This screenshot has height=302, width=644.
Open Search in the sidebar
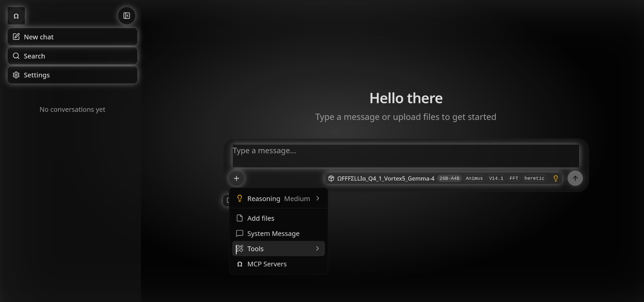coord(72,56)
